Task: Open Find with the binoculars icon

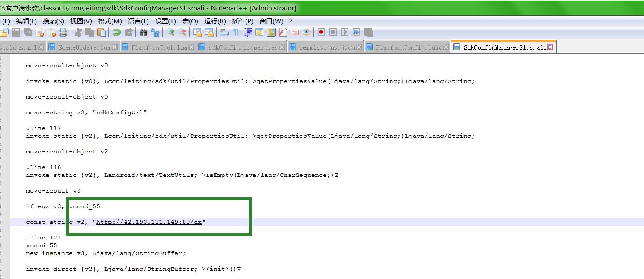Action: tap(143, 32)
